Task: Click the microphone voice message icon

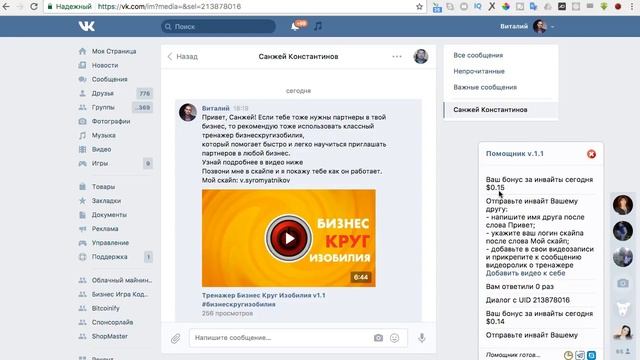Action: pyautogui.click(x=422, y=338)
